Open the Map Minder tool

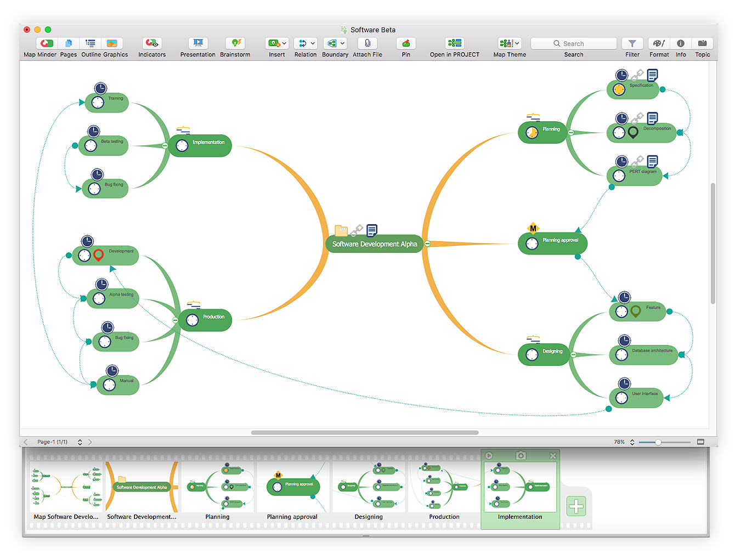47,43
